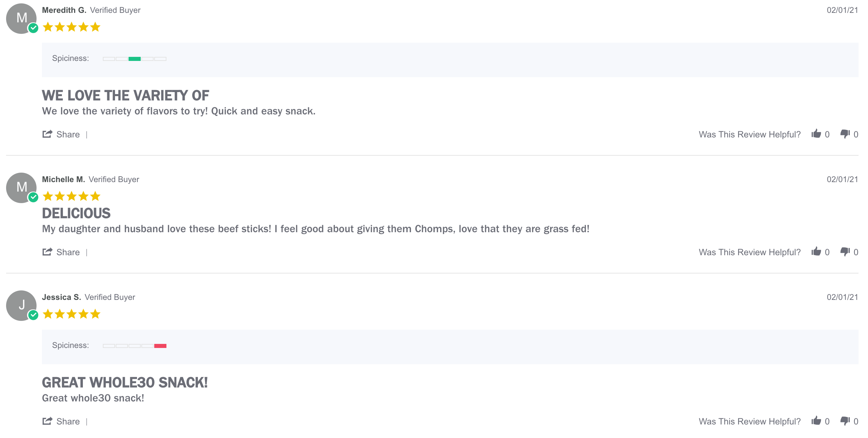
Task: Thumbs up Michelle M.'s review
Action: [x=816, y=251]
